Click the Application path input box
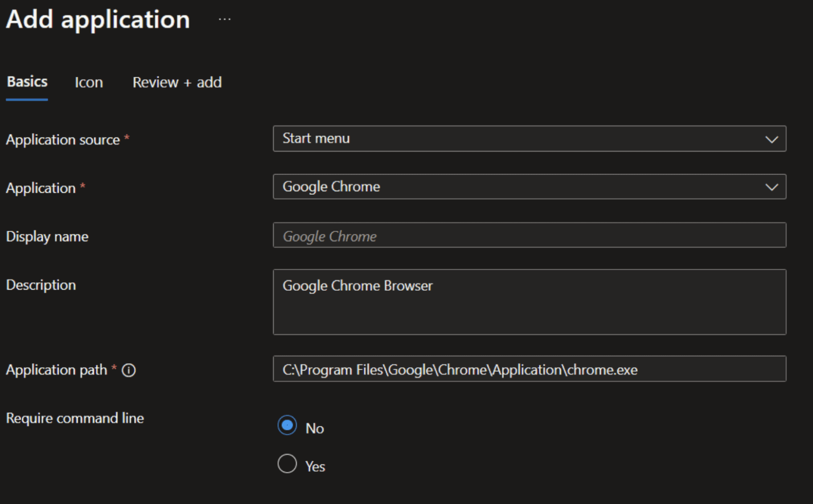Screen dimensions: 813x504 point(529,369)
